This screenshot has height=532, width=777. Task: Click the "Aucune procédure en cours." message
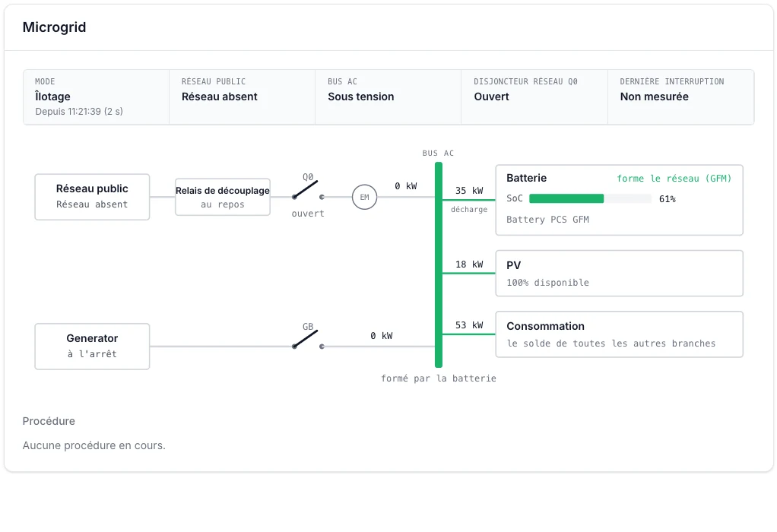click(94, 445)
